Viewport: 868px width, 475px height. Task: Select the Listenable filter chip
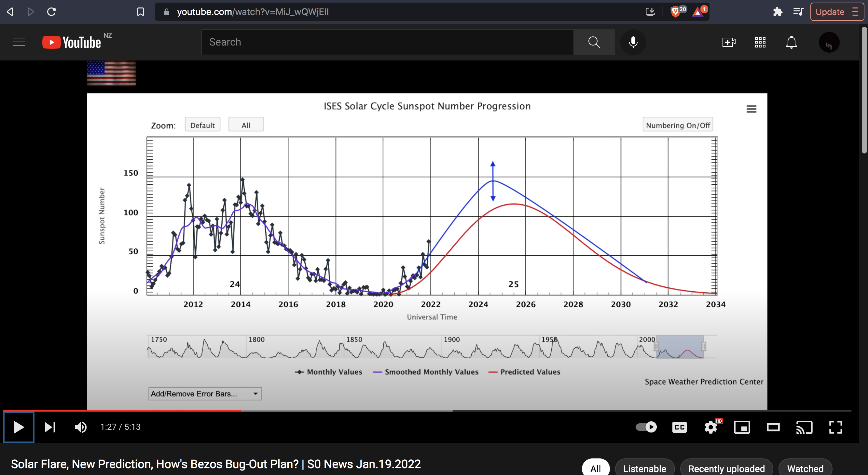click(x=644, y=468)
